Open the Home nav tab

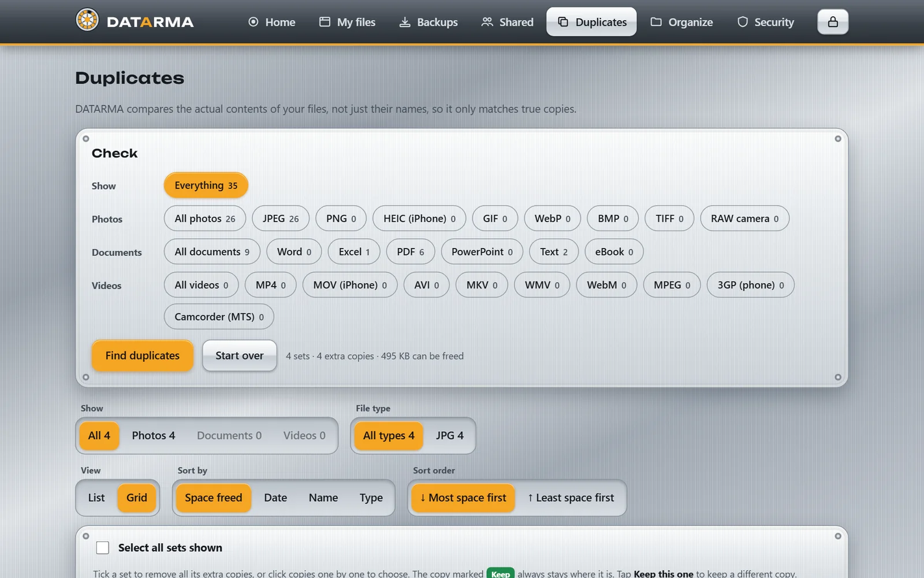[271, 22]
